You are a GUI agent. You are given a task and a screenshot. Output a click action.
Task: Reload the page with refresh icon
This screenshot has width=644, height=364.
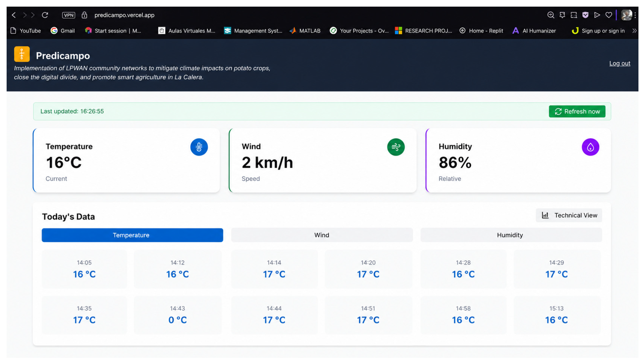[x=45, y=15]
